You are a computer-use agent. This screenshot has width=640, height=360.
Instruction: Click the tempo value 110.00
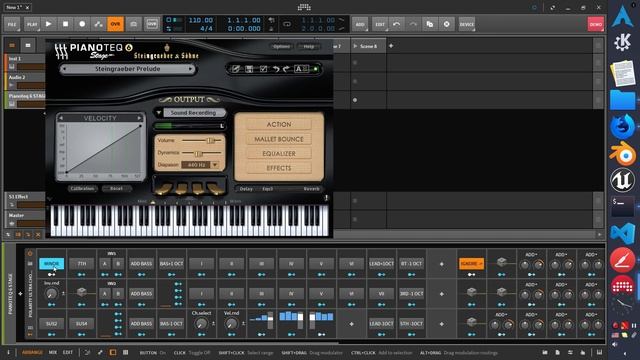(200, 20)
